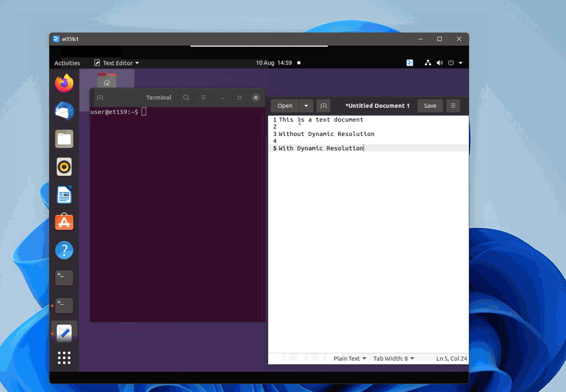Open Home folder icon on the desktop
Screen dimensions: 566x392
click(x=107, y=80)
